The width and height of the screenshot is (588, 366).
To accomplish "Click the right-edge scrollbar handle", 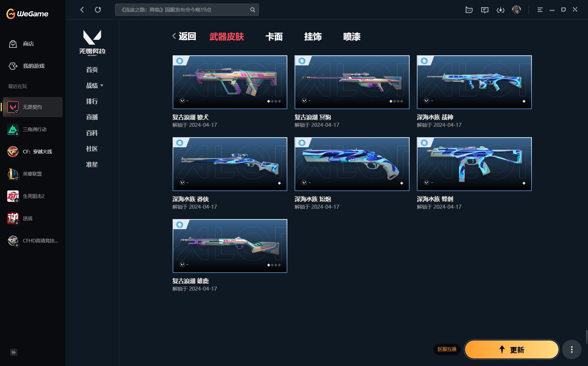I will 587,337.
